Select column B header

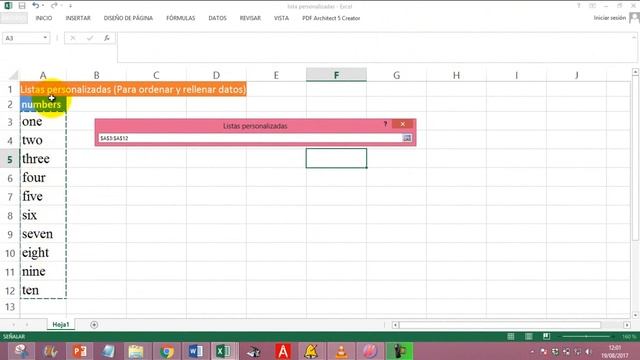pyautogui.click(x=96, y=75)
